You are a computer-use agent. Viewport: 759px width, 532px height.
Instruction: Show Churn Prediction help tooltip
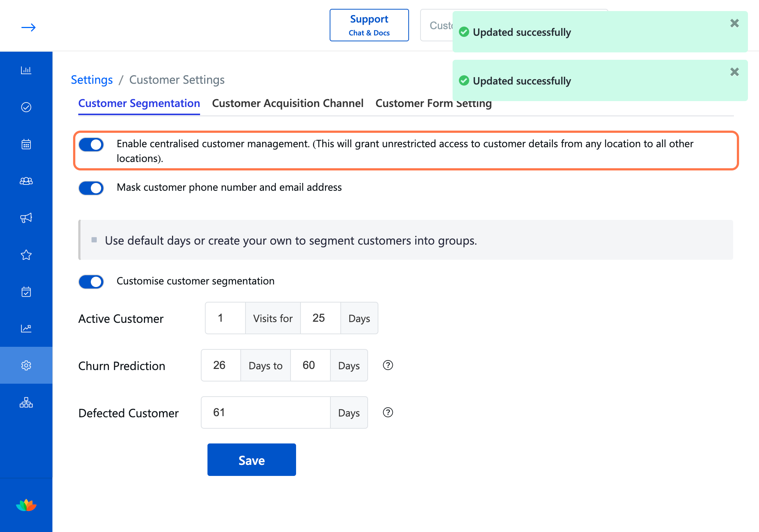click(388, 365)
